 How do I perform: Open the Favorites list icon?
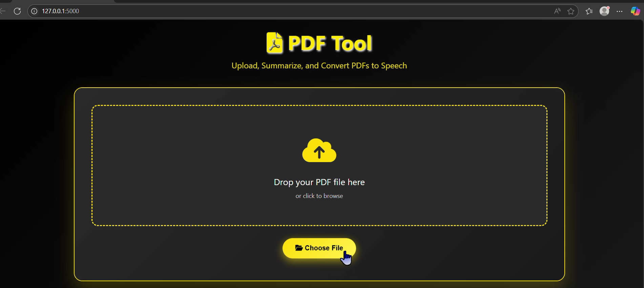pyautogui.click(x=589, y=11)
